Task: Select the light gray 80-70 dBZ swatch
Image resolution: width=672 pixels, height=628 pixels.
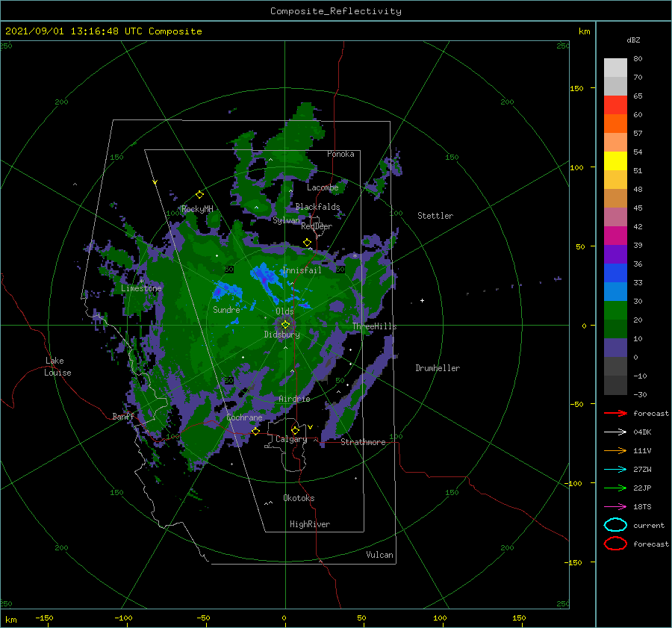Action: coord(615,68)
